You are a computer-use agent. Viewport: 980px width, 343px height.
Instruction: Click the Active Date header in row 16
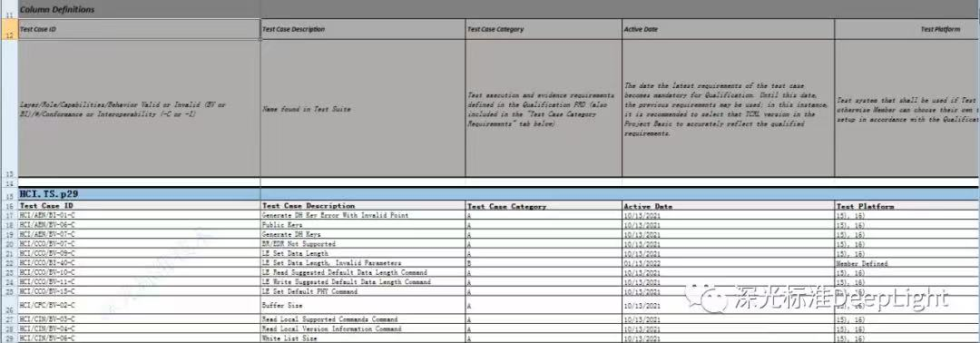point(729,206)
